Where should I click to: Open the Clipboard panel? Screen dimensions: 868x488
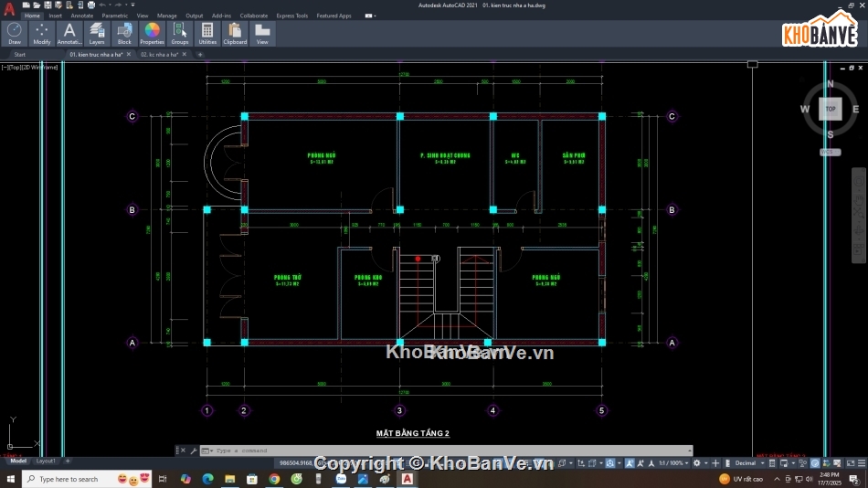[x=235, y=34]
